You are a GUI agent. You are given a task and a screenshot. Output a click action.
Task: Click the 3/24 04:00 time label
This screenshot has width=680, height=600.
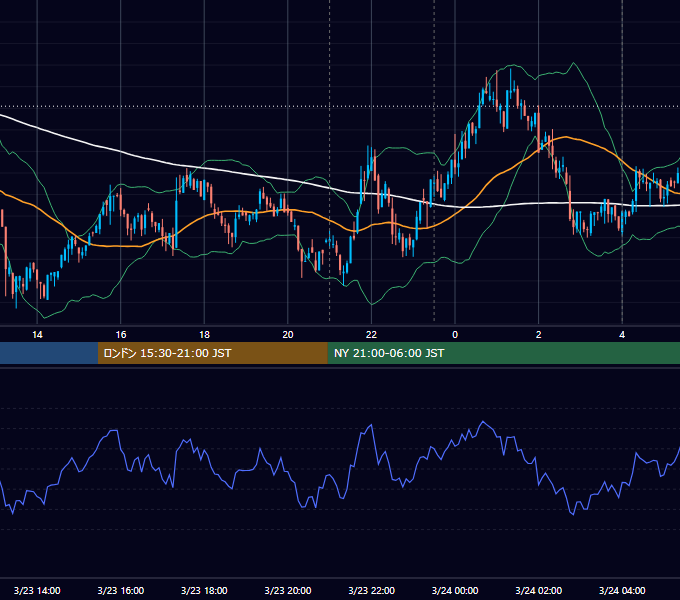click(622, 590)
